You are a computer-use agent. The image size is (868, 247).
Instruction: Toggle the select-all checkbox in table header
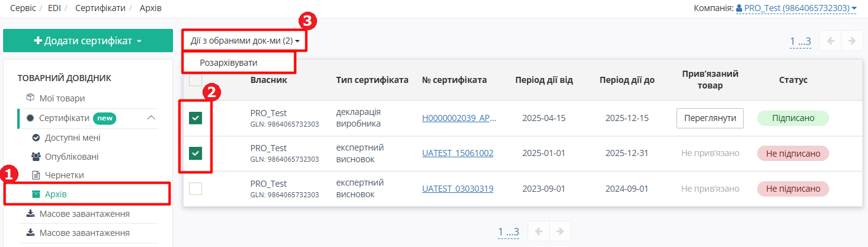click(x=195, y=80)
